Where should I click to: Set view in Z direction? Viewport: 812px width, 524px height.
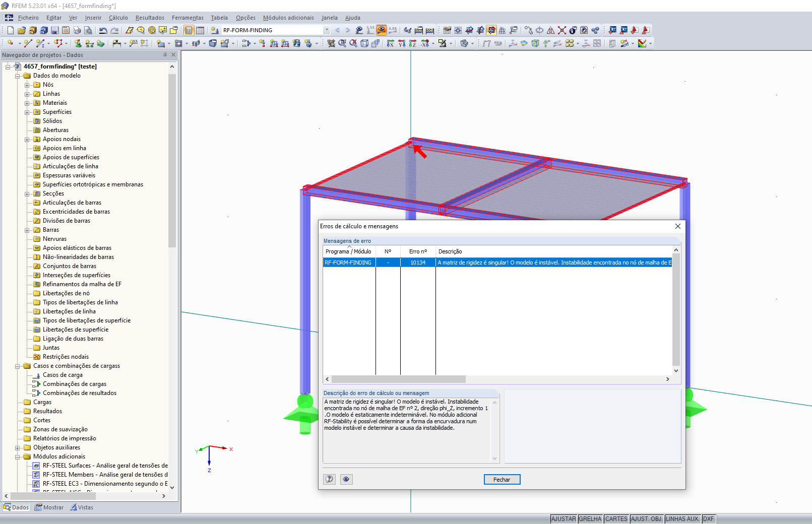click(x=413, y=43)
